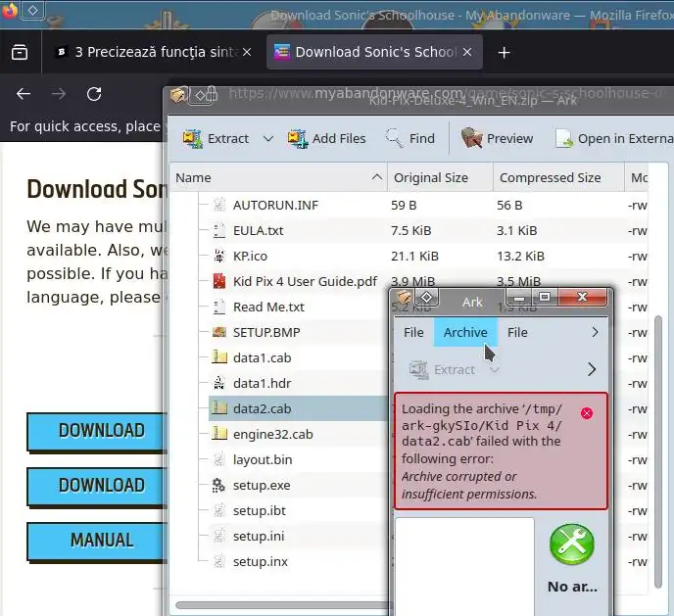
Task: Dismiss the red archive error message
Action: tap(587, 413)
